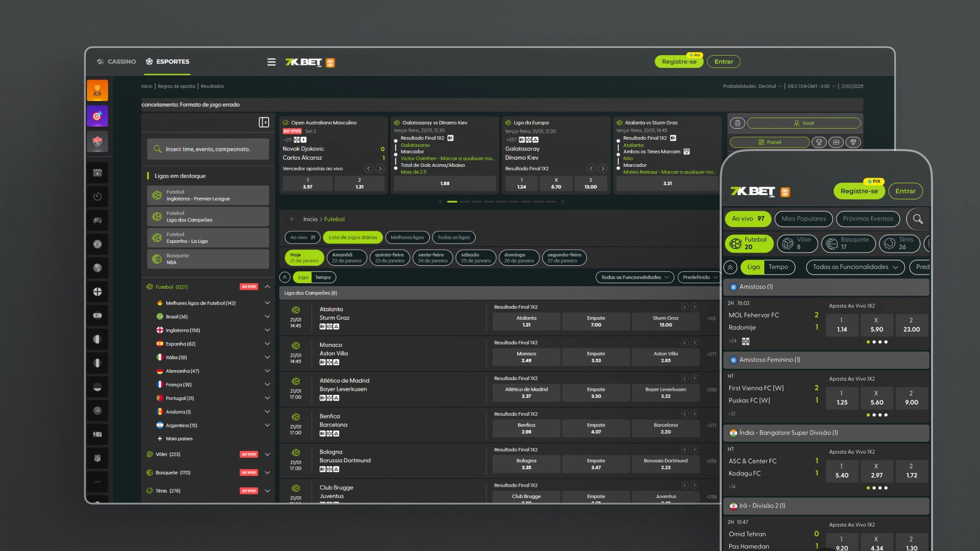Click desktop Registre-se button
This screenshot has width=980, height=551.
point(679,62)
